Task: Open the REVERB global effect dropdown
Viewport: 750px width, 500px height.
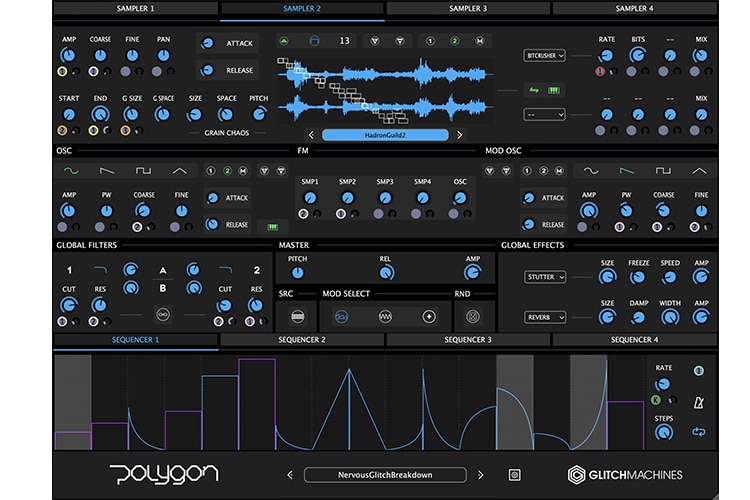Action: coord(545,317)
